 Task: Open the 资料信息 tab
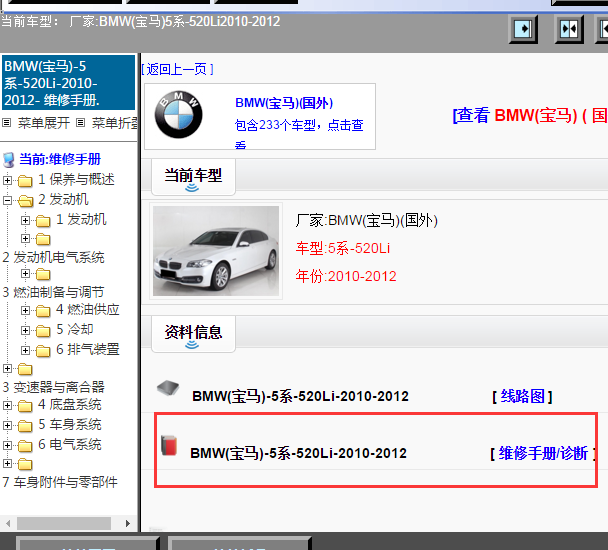193,334
